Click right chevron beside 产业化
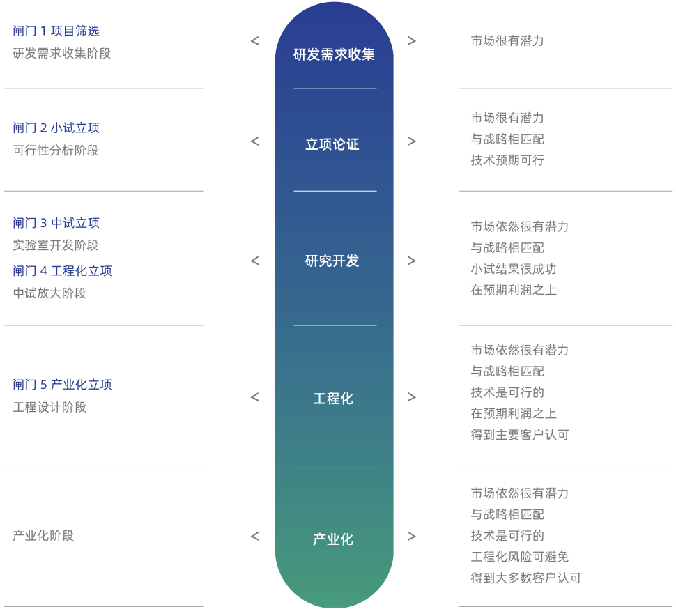The height and width of the screenshot is (616, 676). coord(412,536)
